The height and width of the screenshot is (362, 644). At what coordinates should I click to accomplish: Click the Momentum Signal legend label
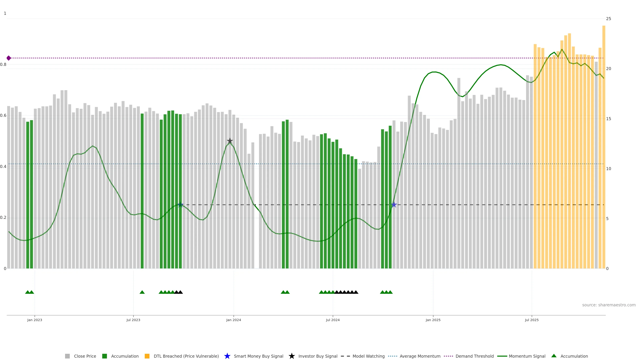click(527, 356)
